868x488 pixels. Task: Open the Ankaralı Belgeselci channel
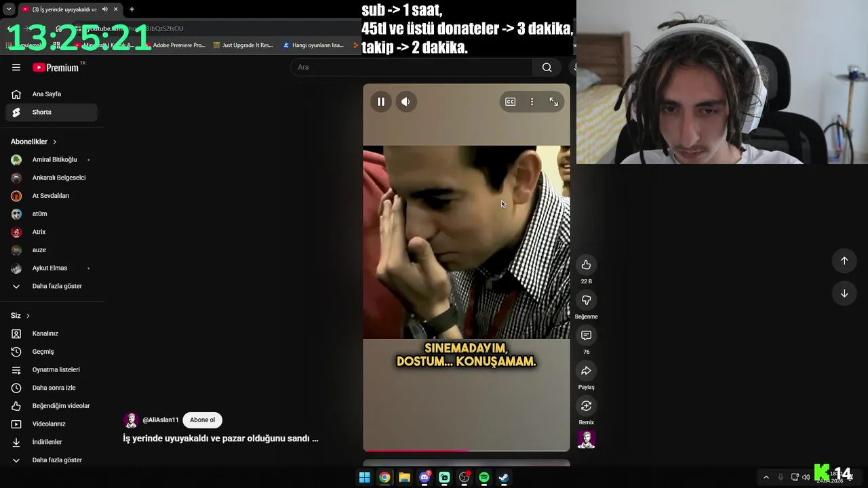pyautogui.click(x=52, y=178)
